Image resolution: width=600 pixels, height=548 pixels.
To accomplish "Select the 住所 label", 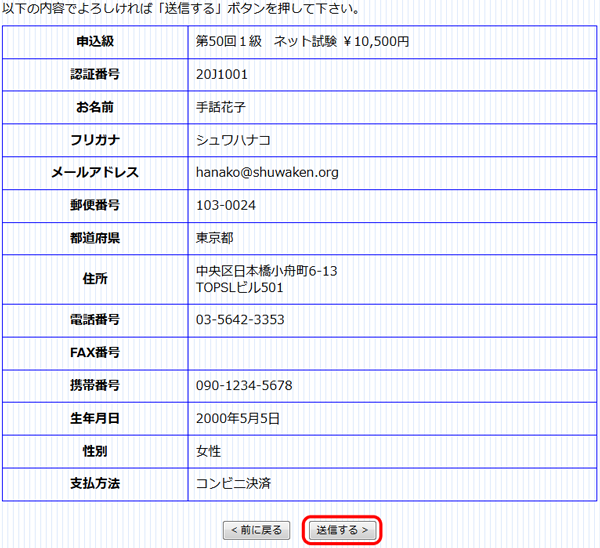I will tap(95, 279).
